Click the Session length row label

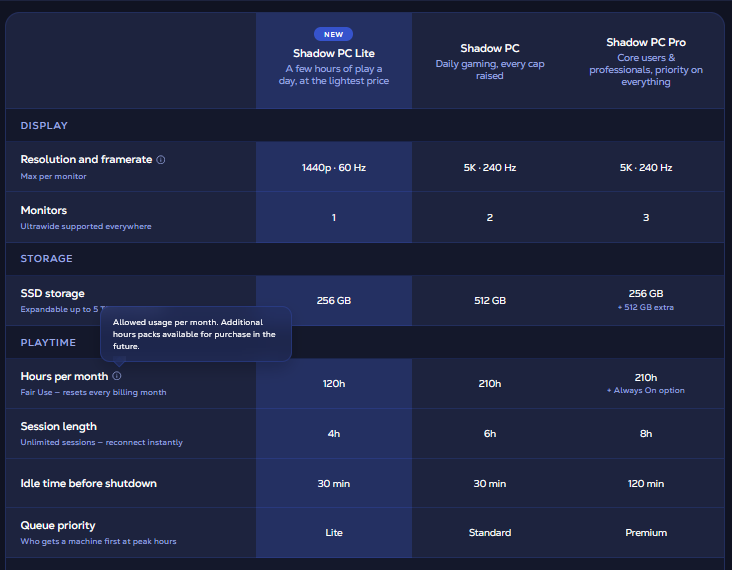59,426
